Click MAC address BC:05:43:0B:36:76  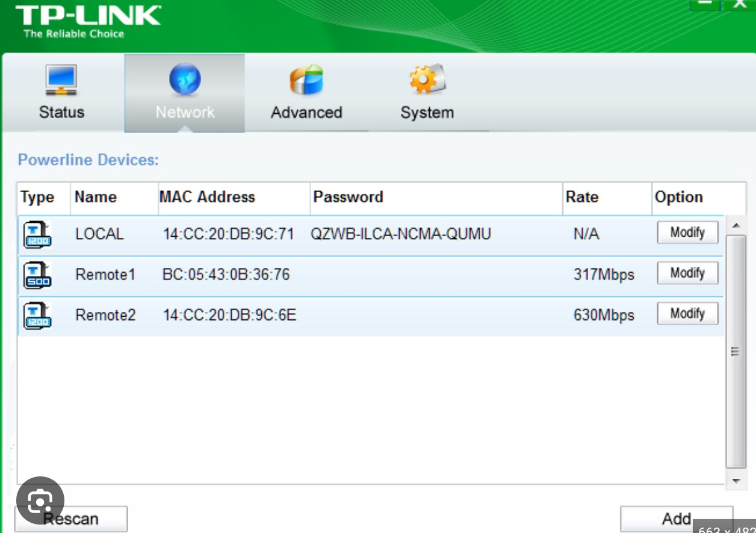pos(226,275)
